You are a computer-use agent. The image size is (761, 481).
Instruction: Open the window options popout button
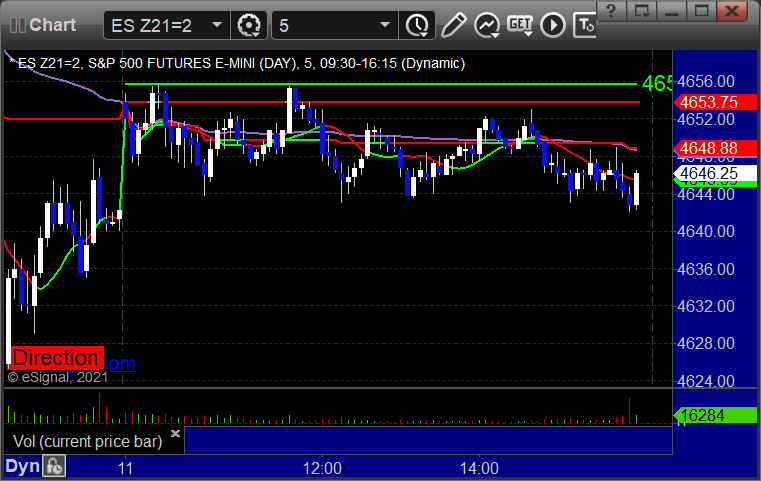coord(642,11)
